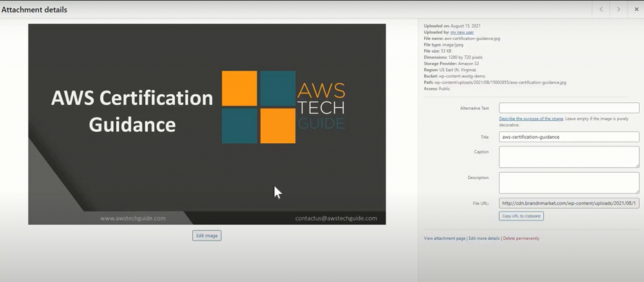
Task: Click Delete permanently link
Action: 521,238
